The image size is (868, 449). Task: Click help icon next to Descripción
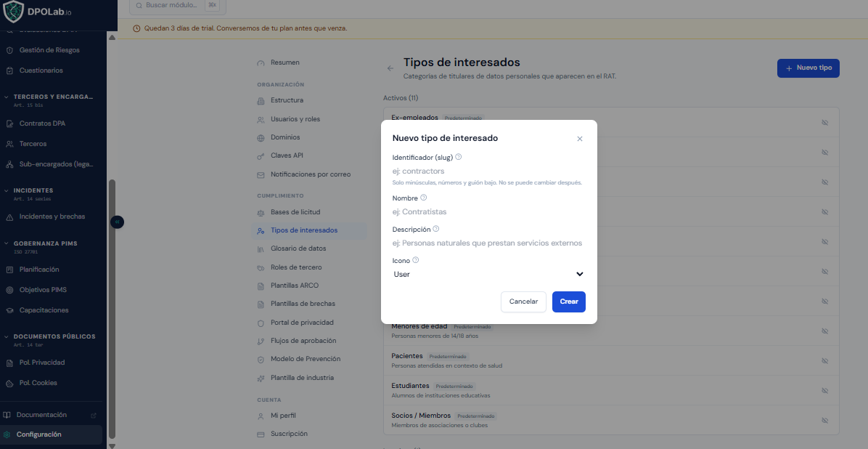(x=435, y=228)
